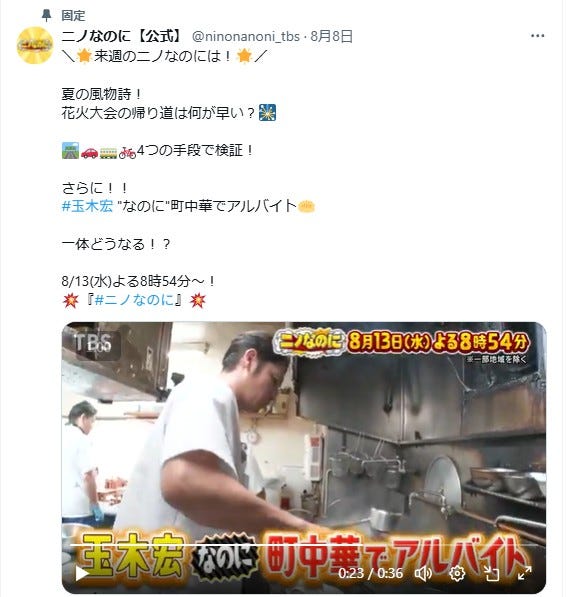Click the ニノなのに profile avatar
The image size is (567, 597).
(35, 45)
